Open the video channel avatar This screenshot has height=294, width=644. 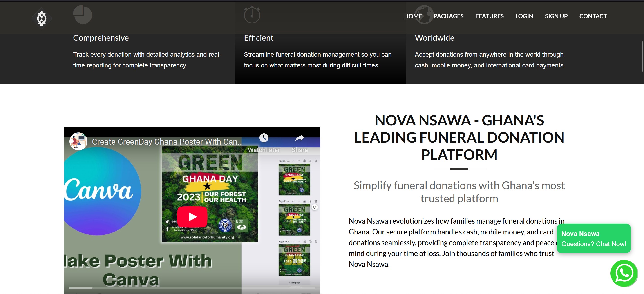[x=78, y=141]
